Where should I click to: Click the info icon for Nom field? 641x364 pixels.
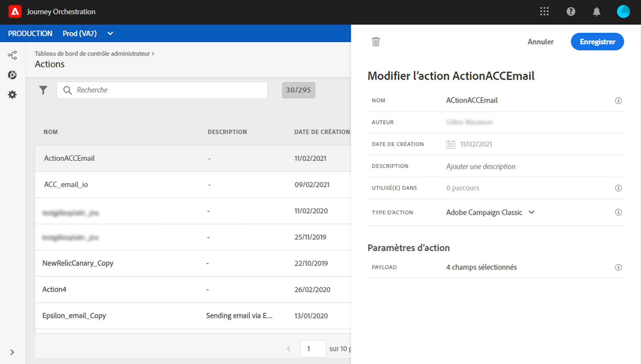point(618,101)
